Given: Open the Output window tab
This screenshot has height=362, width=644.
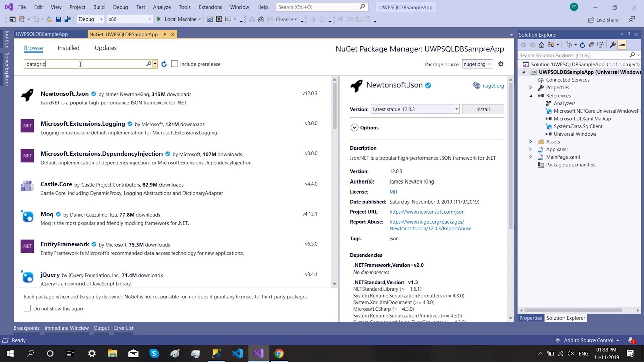Looking at the screenshot, I should click(101, 328).
